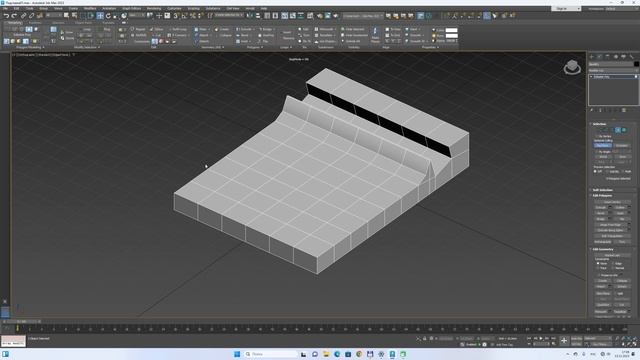Click the Undo arrow in main toolbar

(x=7, y=16)
